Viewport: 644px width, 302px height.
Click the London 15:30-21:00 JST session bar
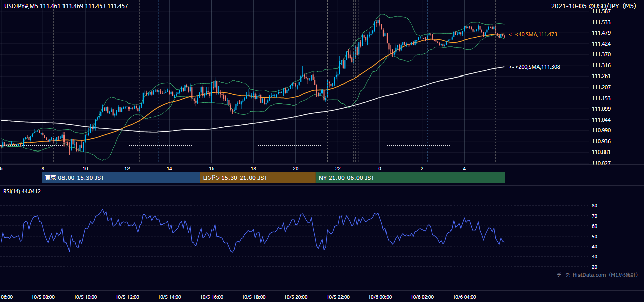click(x=258, y=178)
